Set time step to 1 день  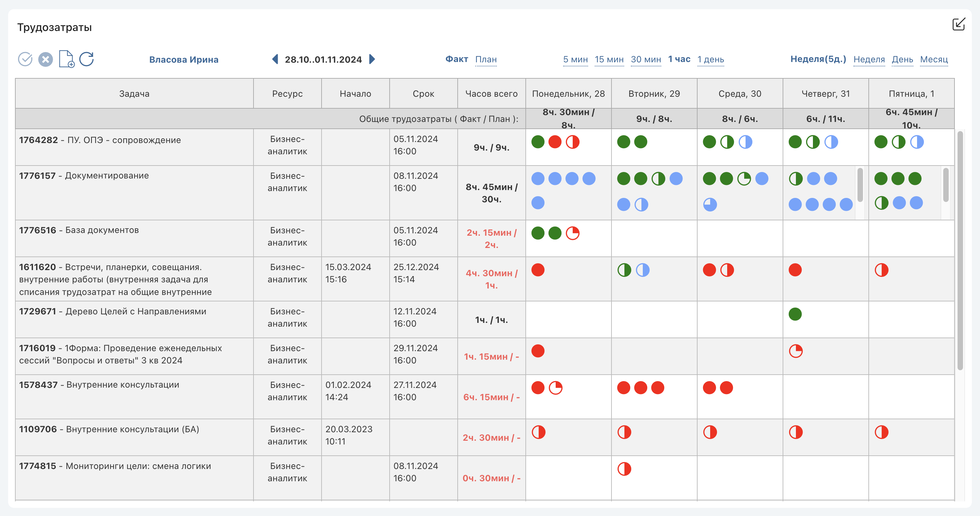(x=710, y=59)
